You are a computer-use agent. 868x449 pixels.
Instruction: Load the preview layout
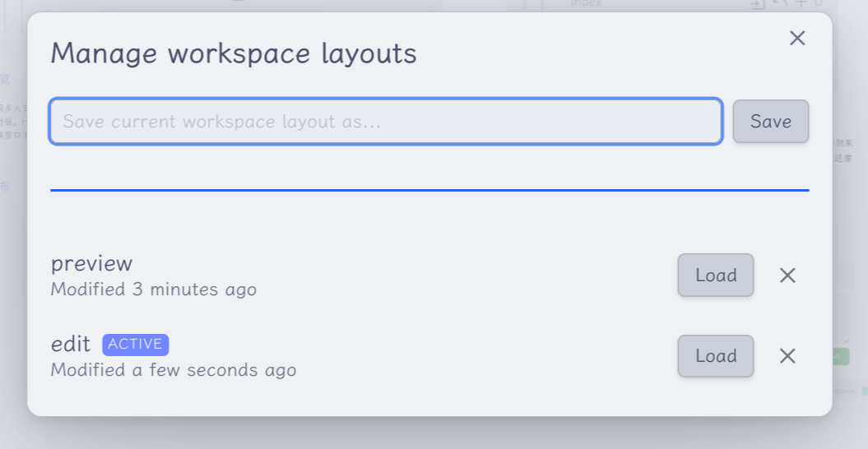[715, 275]
